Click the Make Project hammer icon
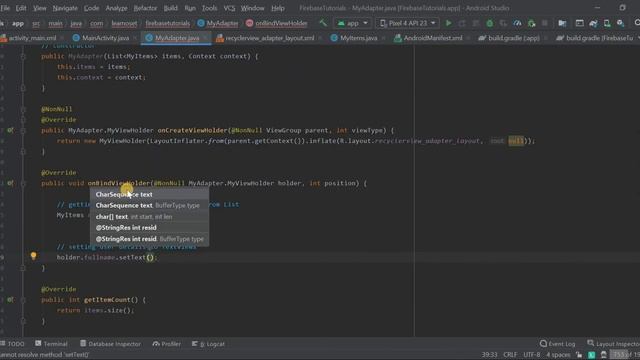This screenshot has height=360, width=640. click(323, 23)
